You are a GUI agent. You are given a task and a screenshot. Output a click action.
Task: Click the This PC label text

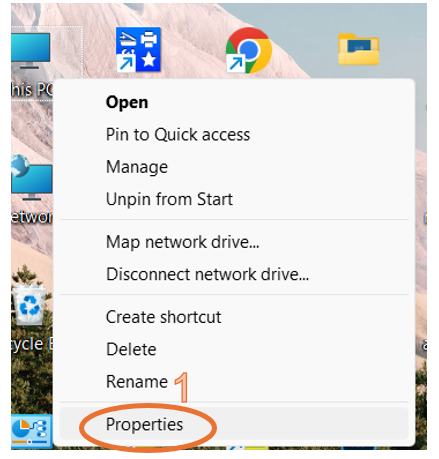32,89
